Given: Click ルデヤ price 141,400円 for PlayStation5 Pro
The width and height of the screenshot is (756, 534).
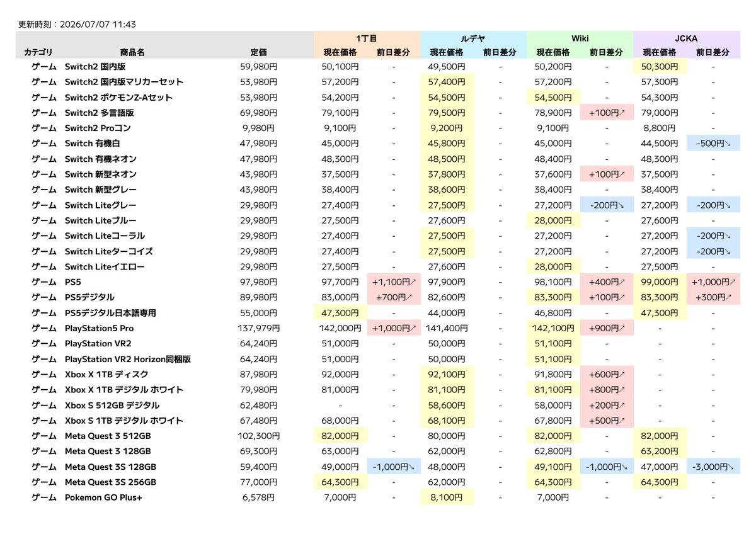Looking at the screenshot, I should [447, 328].
